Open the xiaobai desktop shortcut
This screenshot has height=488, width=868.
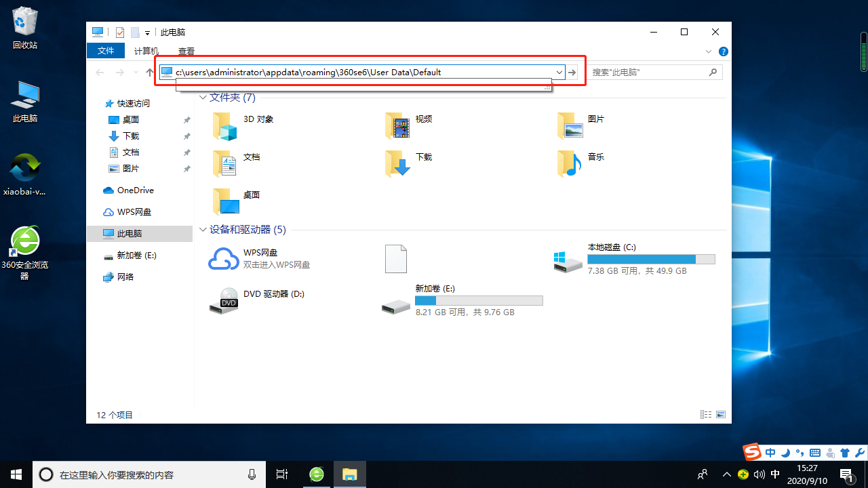(25, 174)
